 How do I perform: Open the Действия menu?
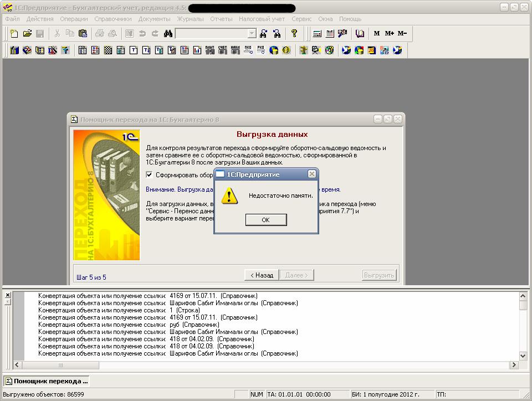[40, 19]
